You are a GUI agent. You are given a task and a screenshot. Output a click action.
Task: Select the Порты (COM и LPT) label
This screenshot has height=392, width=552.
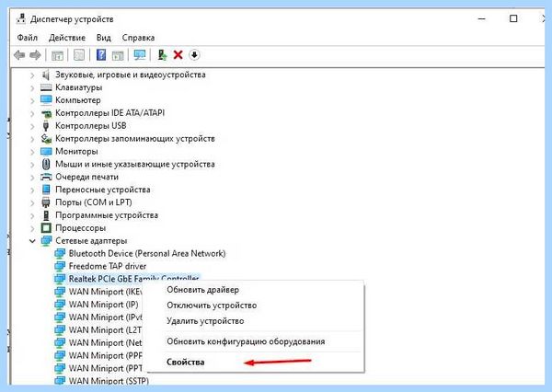coord(94,202)
